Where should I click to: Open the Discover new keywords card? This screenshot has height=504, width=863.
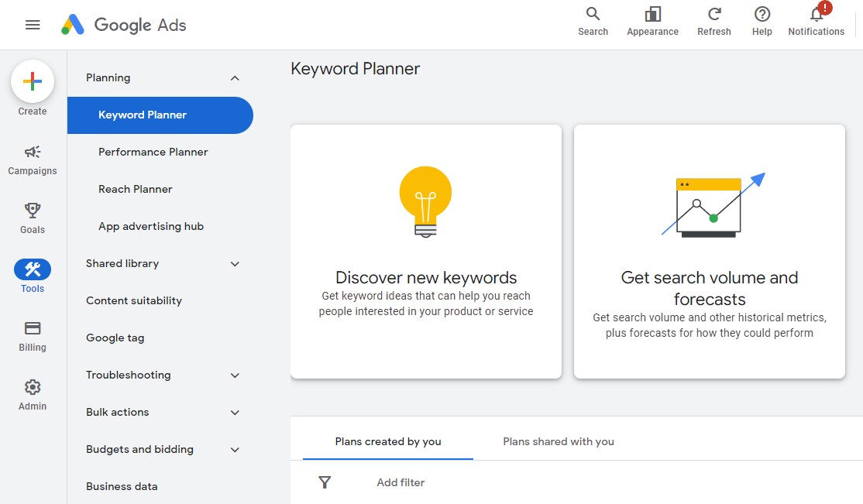pos(426,252)
